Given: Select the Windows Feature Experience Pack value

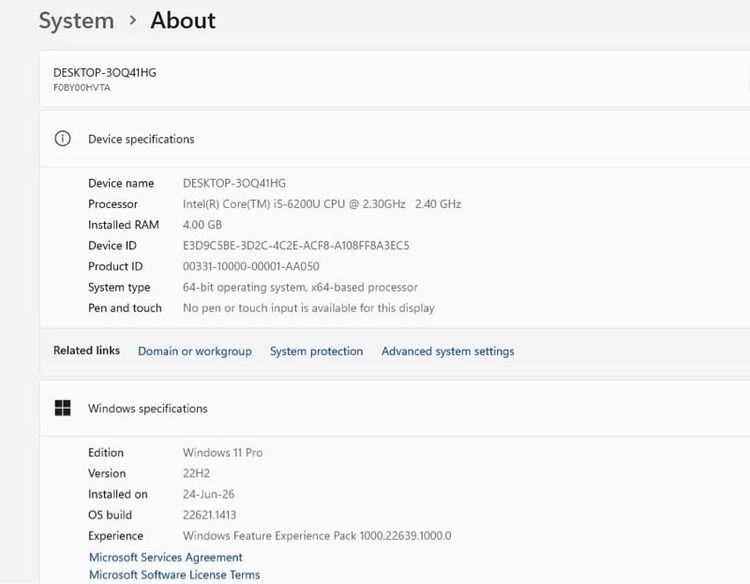Looking at the screenshot, I should (x=317, y=536).
